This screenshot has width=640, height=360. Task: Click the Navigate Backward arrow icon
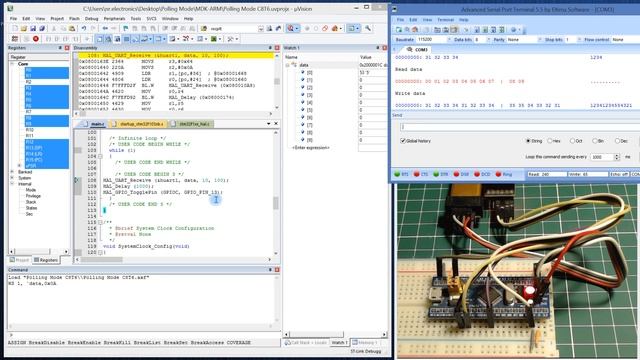pos(105,29)
